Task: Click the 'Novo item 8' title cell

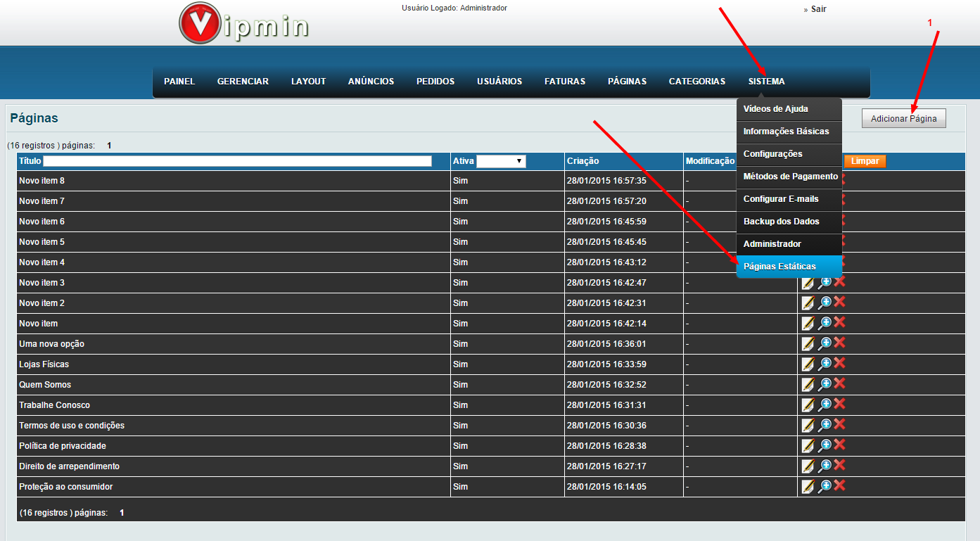Action: click(234, 181)
